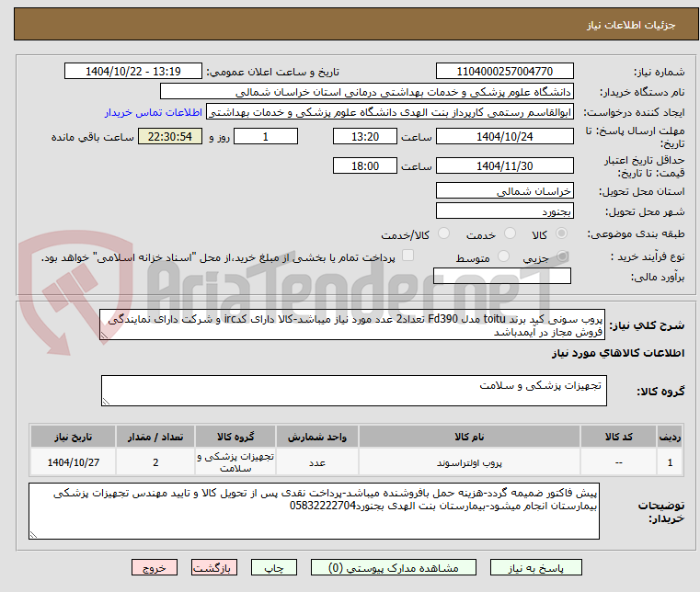Click the date cell 1404/10/27

pos(74,462)
